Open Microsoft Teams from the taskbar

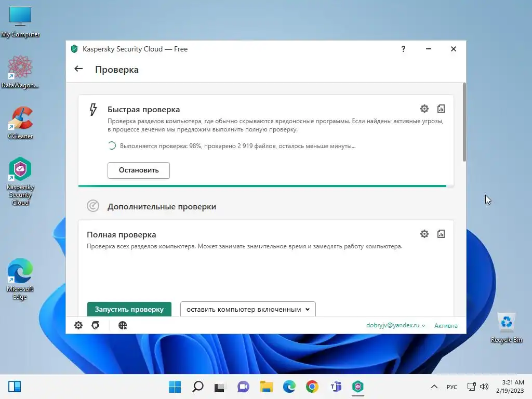pos(336,387)
